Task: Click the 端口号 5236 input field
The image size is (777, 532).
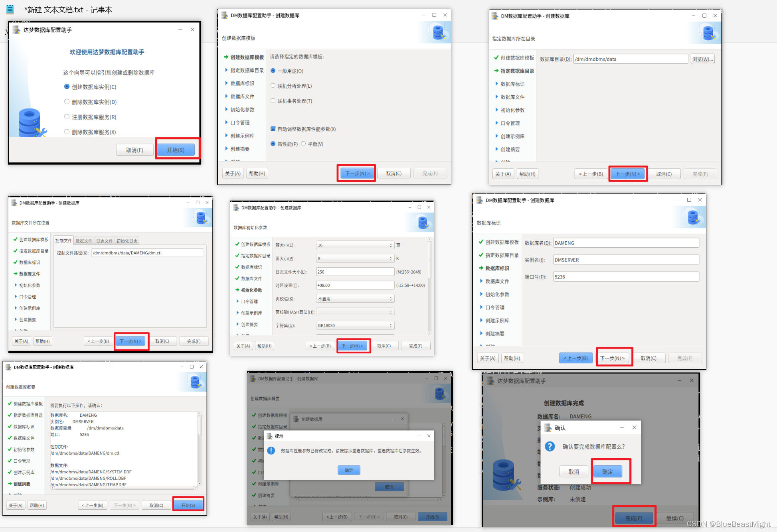Action: [x=626, y=277]
